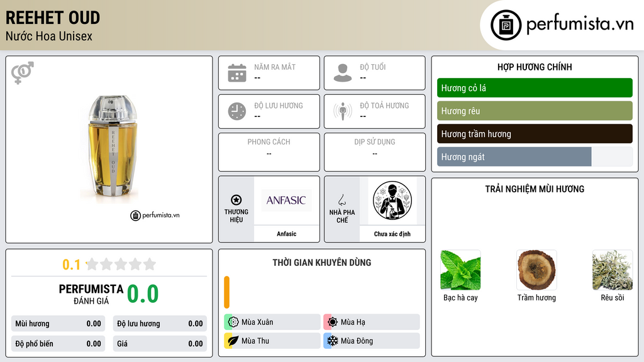The width and height of the screenshot is (644, 362).
Task: Click the Hương trầm hương accord bar
Action: pyautogui.click(x=535, y=134)
